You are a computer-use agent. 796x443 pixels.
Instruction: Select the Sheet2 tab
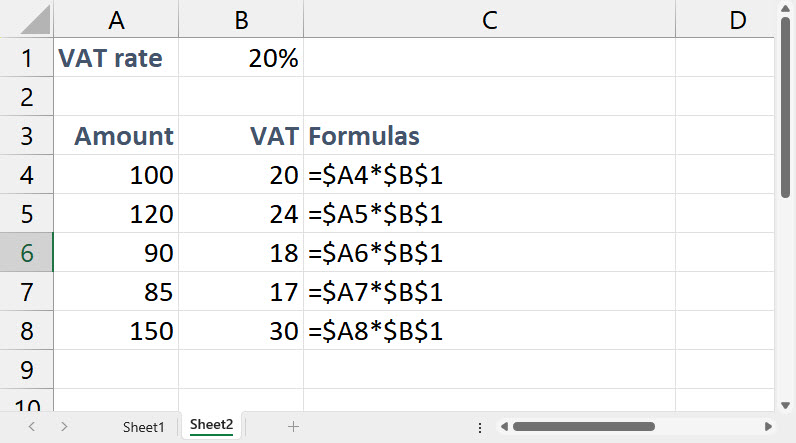tap(211, 425)
